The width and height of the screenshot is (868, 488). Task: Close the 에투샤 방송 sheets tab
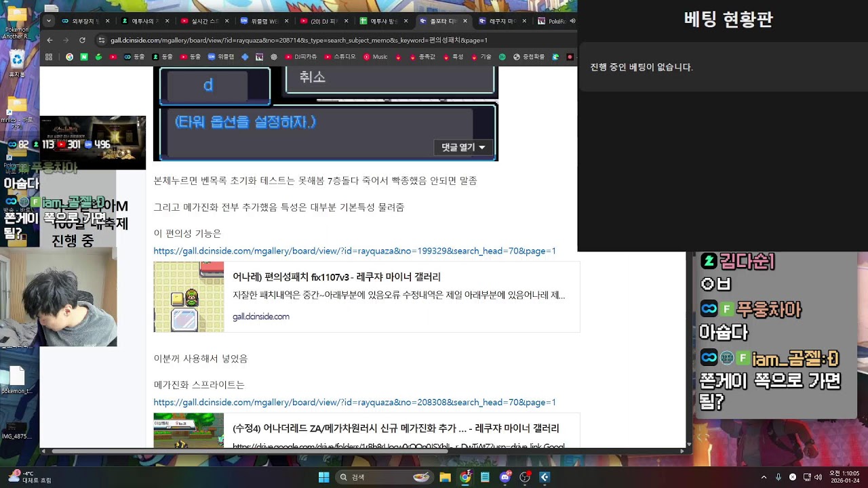405,21
